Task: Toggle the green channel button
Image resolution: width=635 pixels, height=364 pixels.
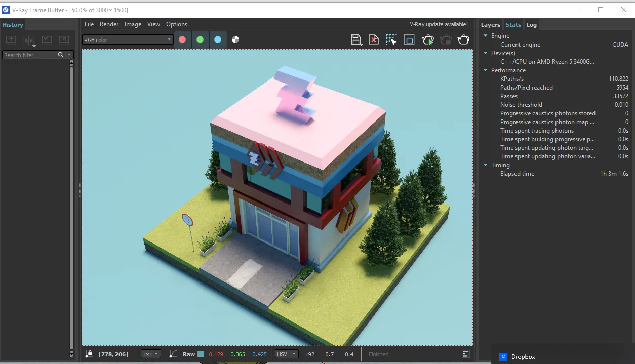Action: pyautogui.click(x=200, y=39)
